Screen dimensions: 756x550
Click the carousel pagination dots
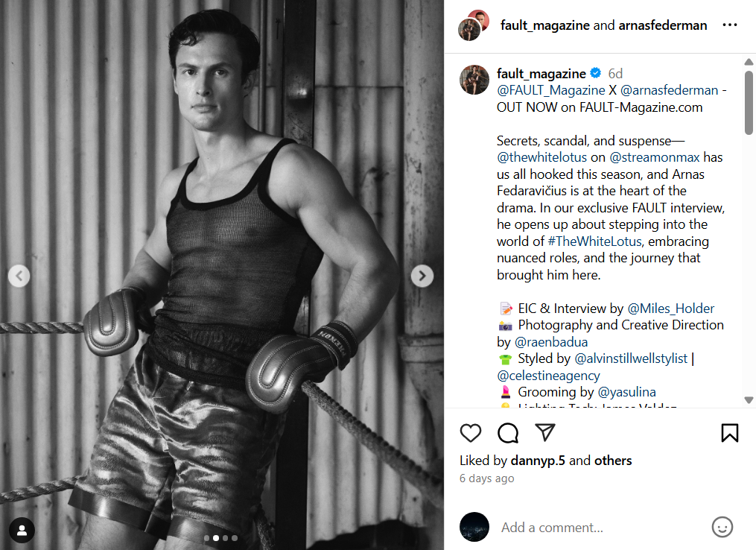tap(220, 537)
